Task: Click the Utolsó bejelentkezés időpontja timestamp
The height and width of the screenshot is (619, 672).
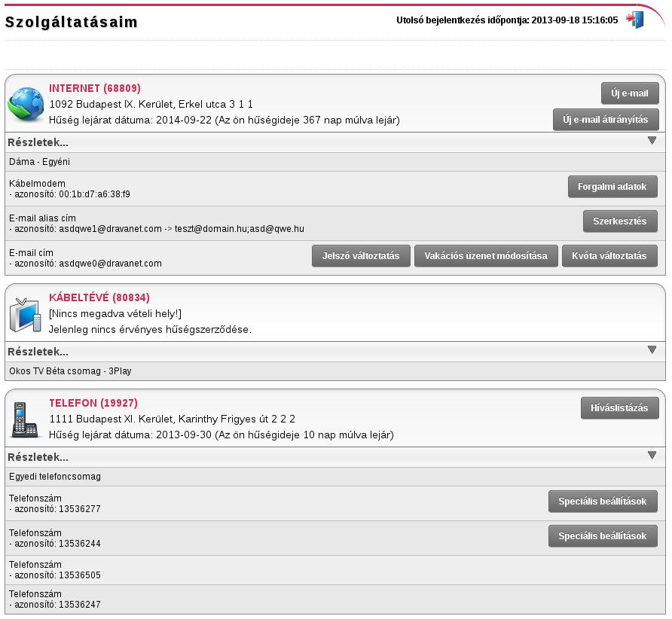Action: pyautogui.click(x=507, y=20)
